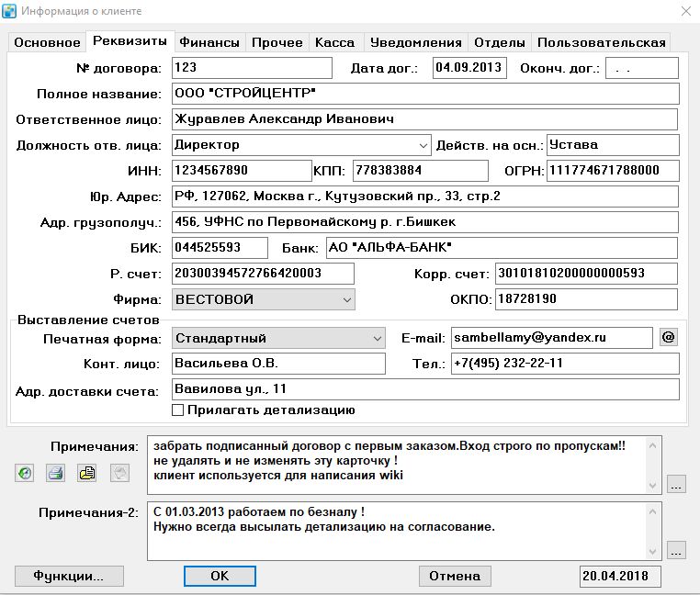Screen dimensions: 700x595
Task: Click the history clock icon with green arrow
Action: click(x=25, y=473)
